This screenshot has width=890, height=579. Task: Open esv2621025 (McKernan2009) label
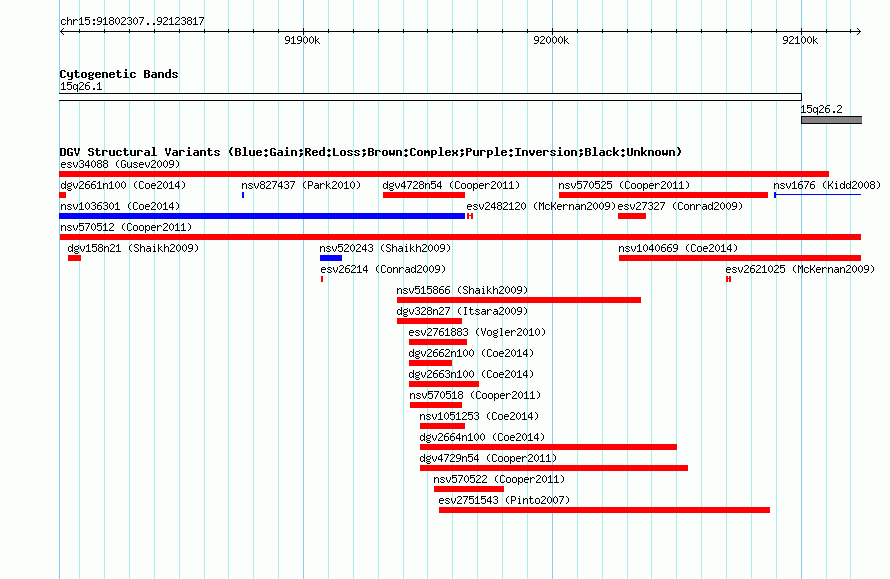tap(800, 269)
